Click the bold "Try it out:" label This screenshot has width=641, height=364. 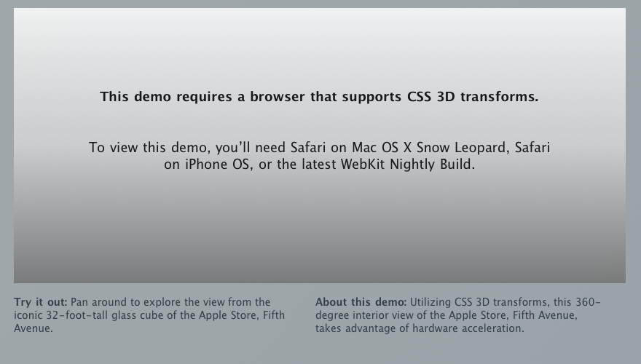pyautogui.click(x=41, y=302)
